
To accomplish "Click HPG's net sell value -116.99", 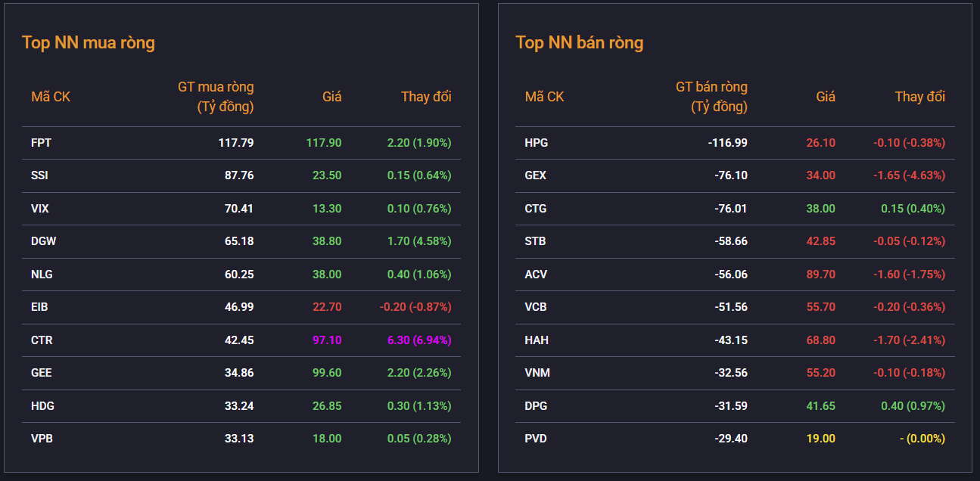I will (x=728, y=142).
